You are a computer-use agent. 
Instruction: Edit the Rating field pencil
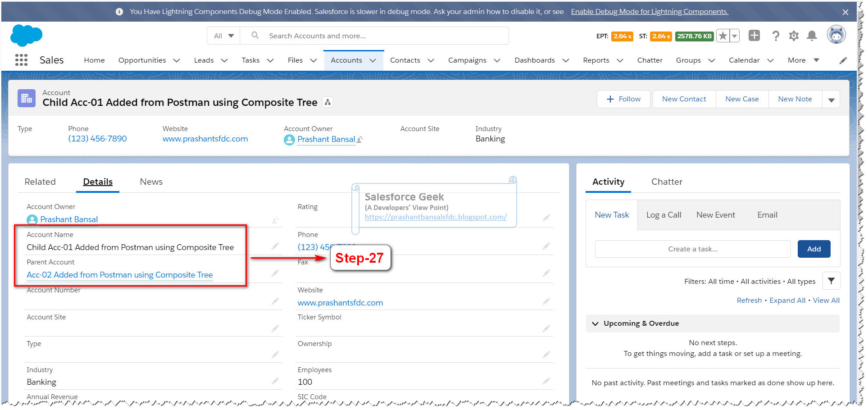click(x=546, y=218)
